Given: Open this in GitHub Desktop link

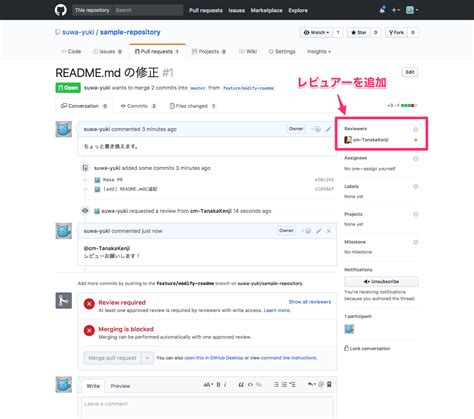Looking at the screenshot, I should click(x=214, y=358).
